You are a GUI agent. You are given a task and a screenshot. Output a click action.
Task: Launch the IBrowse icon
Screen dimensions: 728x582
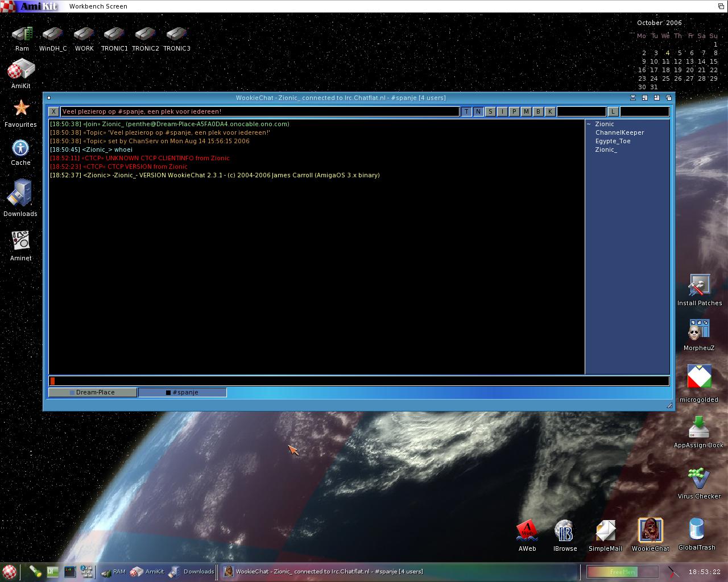[565, 535]
